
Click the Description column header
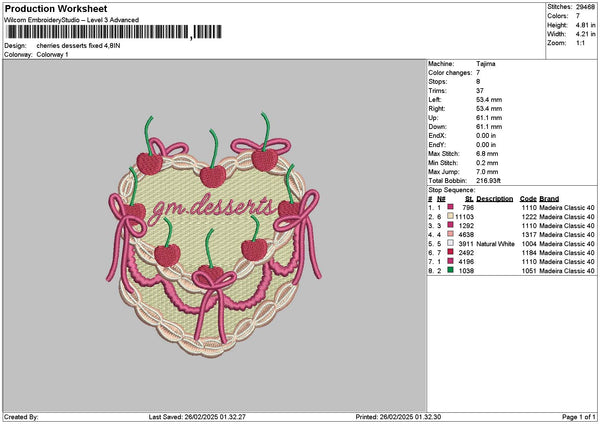click(494, 198)
